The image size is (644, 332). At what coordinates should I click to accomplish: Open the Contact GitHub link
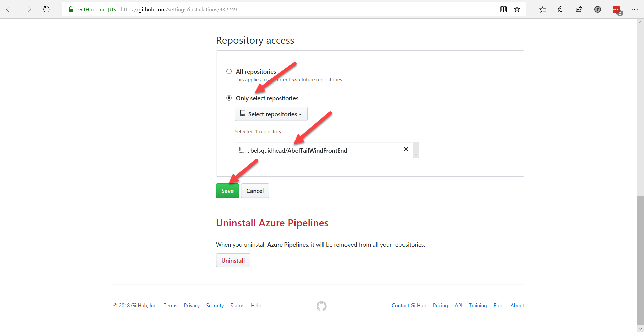click(409, 306)
